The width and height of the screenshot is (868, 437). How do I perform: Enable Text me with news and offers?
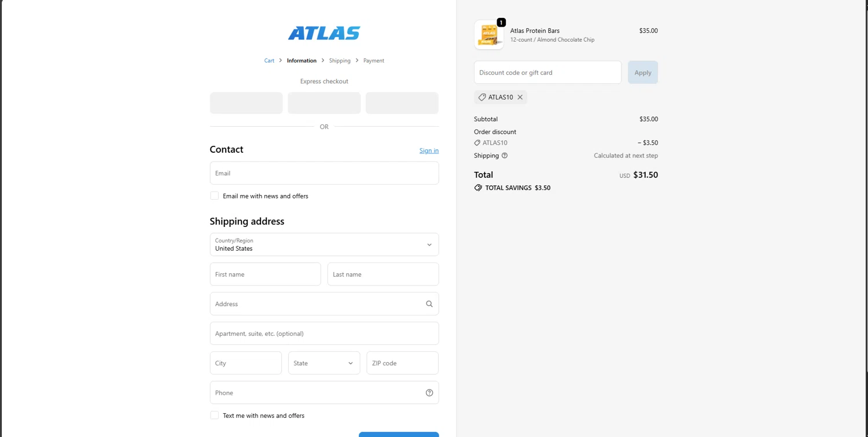tap(215, 415)
